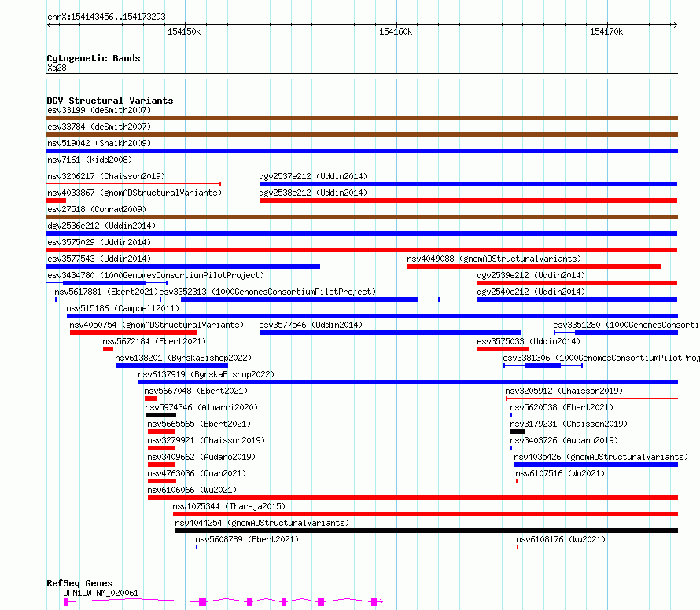Open dgv2536e212 (Uddin2014) label
The width and height of the screenshot is (700, 610).
(x=101, y=226)
